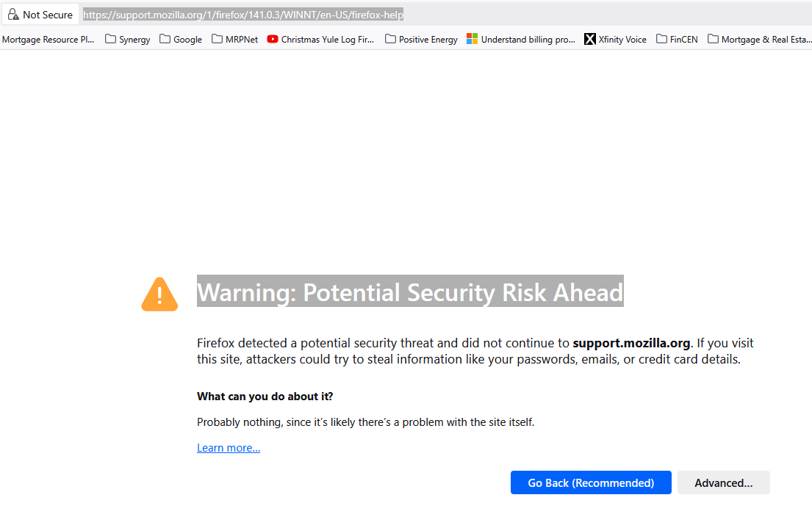Click the Warning: Potential Security Risk heading
Screen dimensions: 812x528
click(x=410, y=292)
